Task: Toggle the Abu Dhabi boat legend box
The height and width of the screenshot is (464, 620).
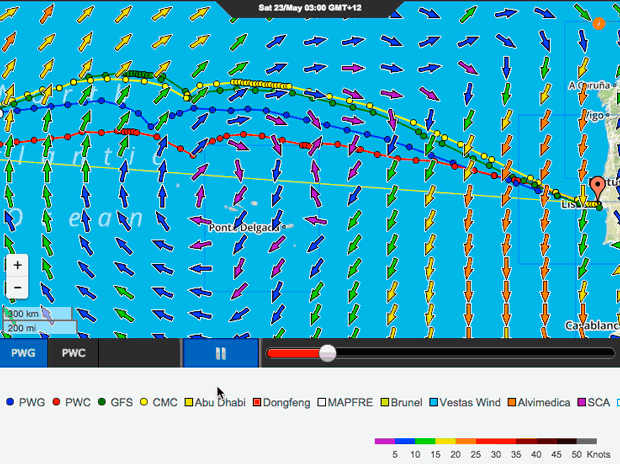Action: pos(188,402)
